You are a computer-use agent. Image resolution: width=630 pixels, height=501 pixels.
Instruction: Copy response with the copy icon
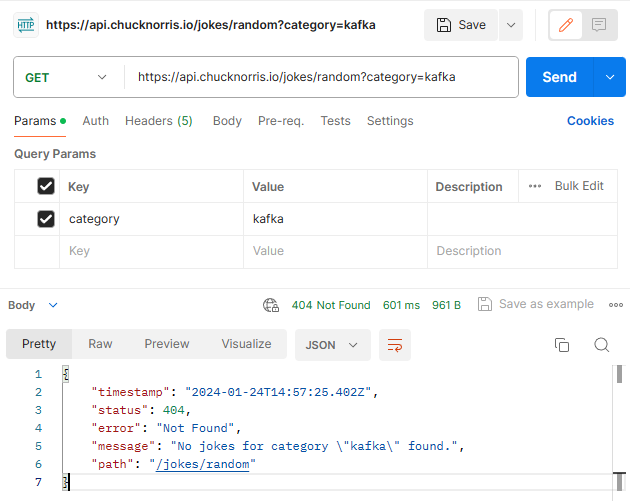[x=562, y=345]
